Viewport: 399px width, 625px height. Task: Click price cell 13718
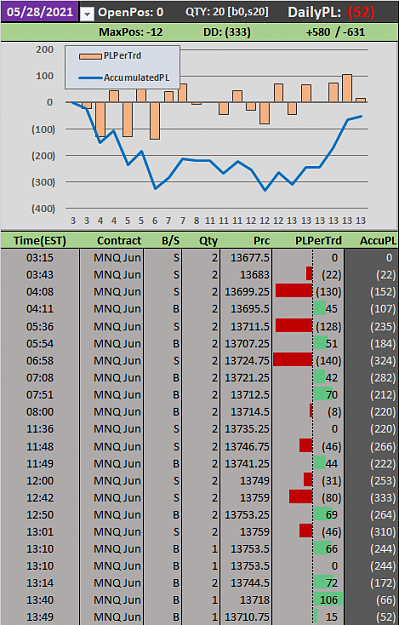[x=246, y=600]
